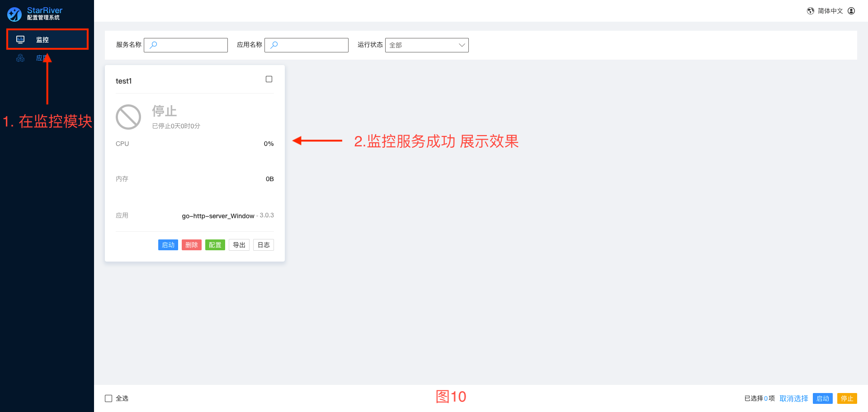Open the user account icon
Screen dimensions: 868x412
pos(851,11)
